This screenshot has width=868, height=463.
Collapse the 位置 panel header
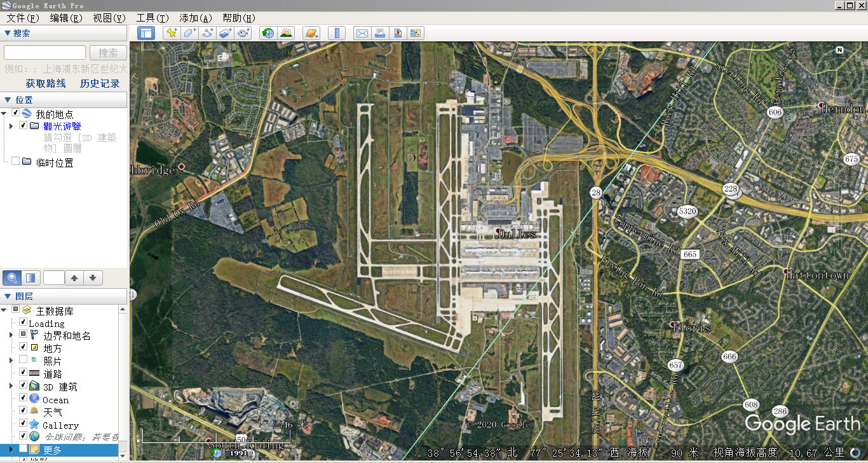[64, 100]
